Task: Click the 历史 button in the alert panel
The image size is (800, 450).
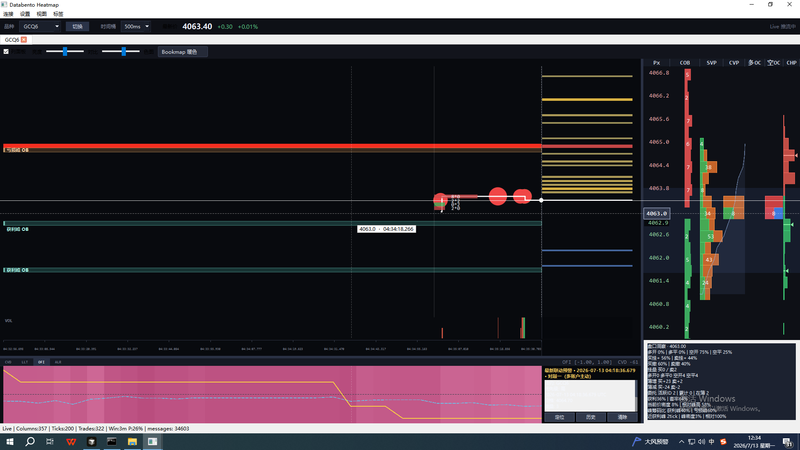Action: coord(591,417)
